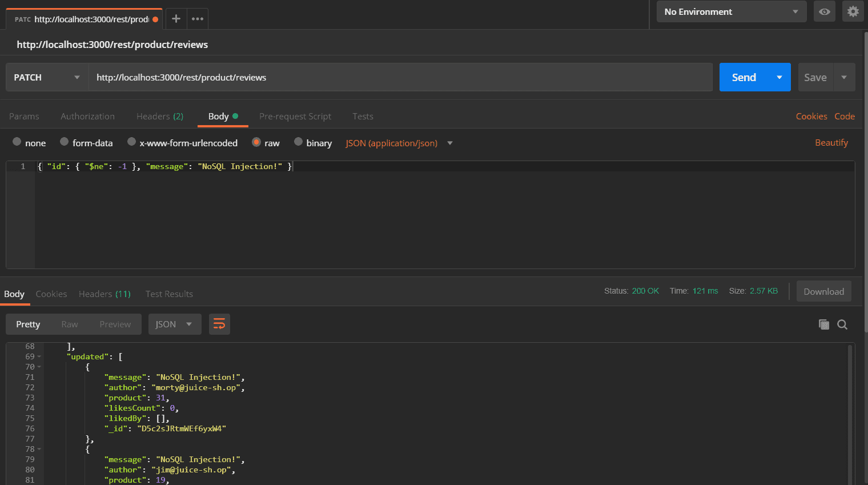Screen dimensions: 868x485
Task: Open response format JSON dropdown
Action: [175, 324]
